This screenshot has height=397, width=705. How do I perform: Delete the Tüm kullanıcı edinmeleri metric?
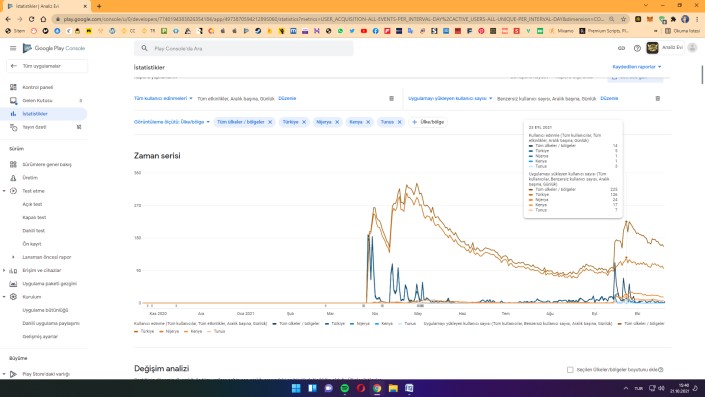(391, 98)
